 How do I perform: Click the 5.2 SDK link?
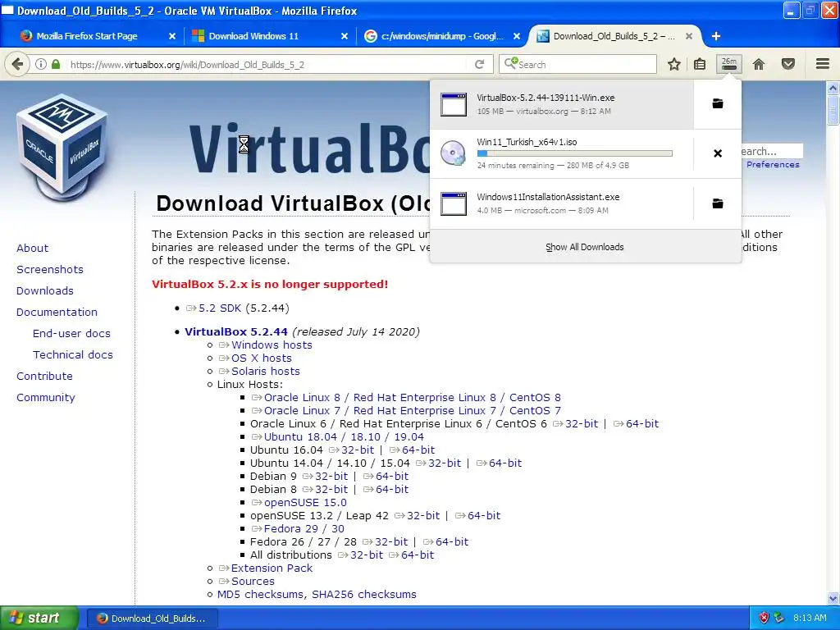point(220,308)
